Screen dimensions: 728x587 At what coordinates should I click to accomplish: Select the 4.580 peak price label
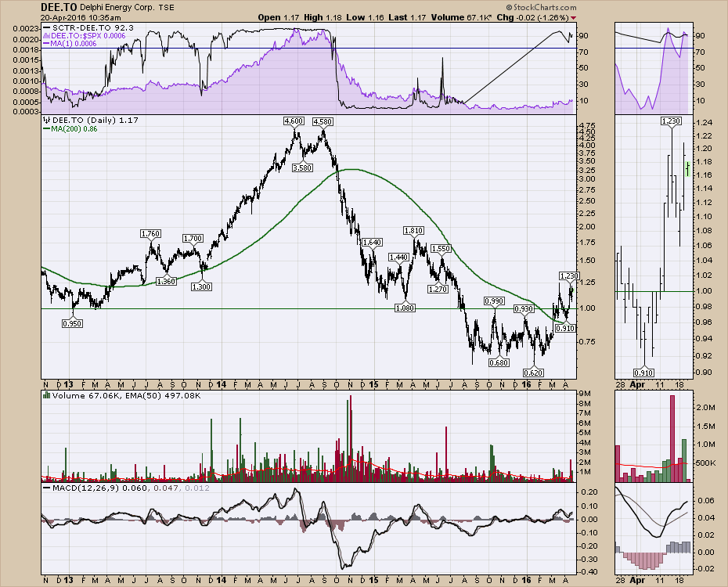pyautogui.click(x=322, y=122)
